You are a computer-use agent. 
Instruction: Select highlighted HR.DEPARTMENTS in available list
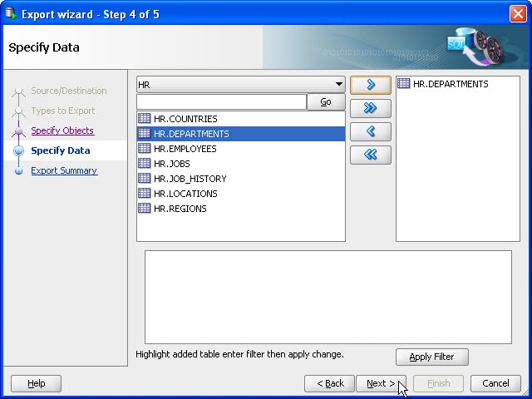[241, 134]
